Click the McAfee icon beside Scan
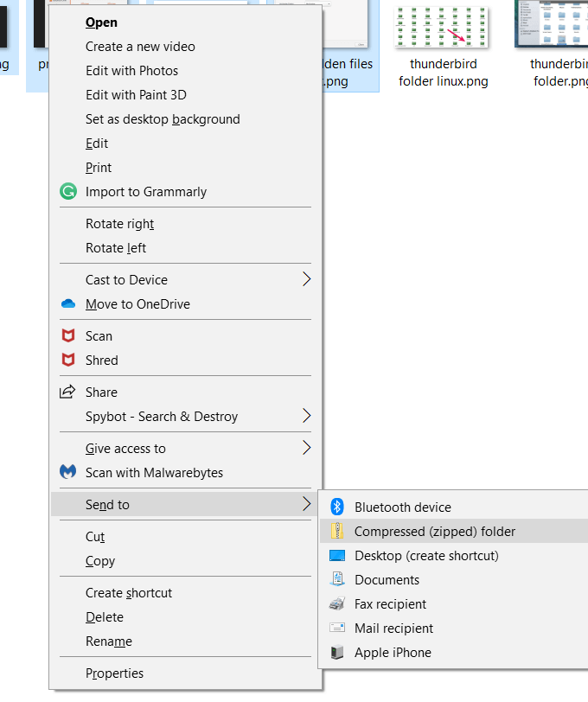 tap(68, 335)
